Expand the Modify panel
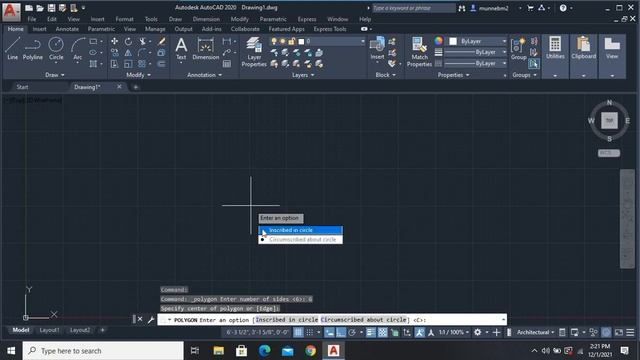The width and height of the screenshot is (640, 360). pyautogui.click(x=138, y=75)
